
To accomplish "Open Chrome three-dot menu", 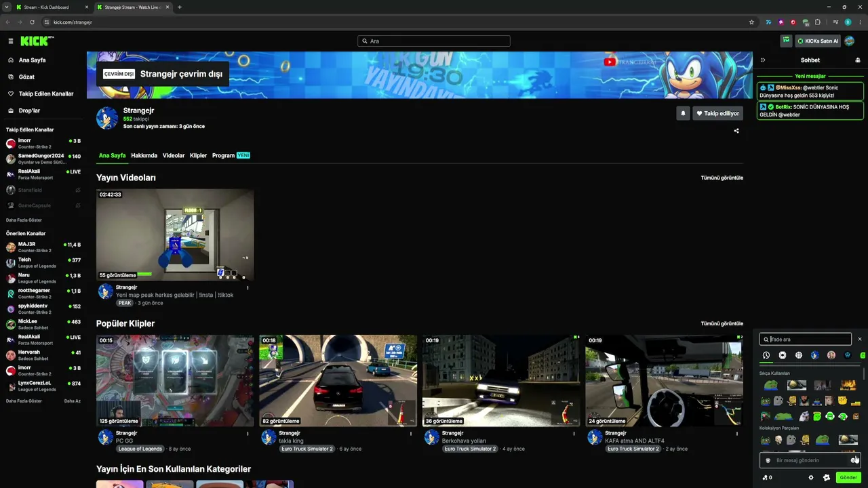I will [859, 22].
